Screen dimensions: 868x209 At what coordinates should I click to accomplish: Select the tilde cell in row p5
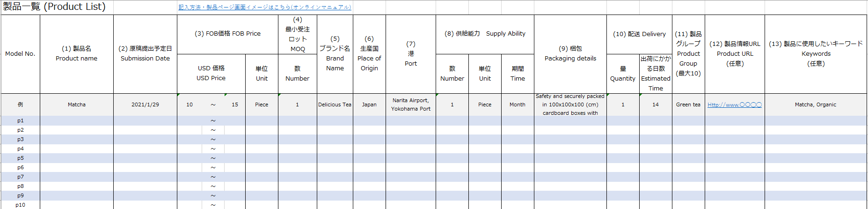click(213, 158)
